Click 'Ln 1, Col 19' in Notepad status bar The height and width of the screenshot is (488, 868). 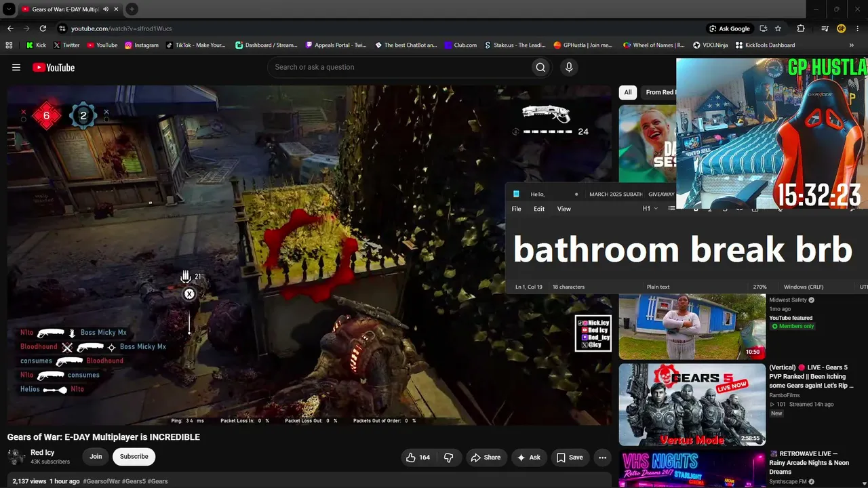pos(529,287)
